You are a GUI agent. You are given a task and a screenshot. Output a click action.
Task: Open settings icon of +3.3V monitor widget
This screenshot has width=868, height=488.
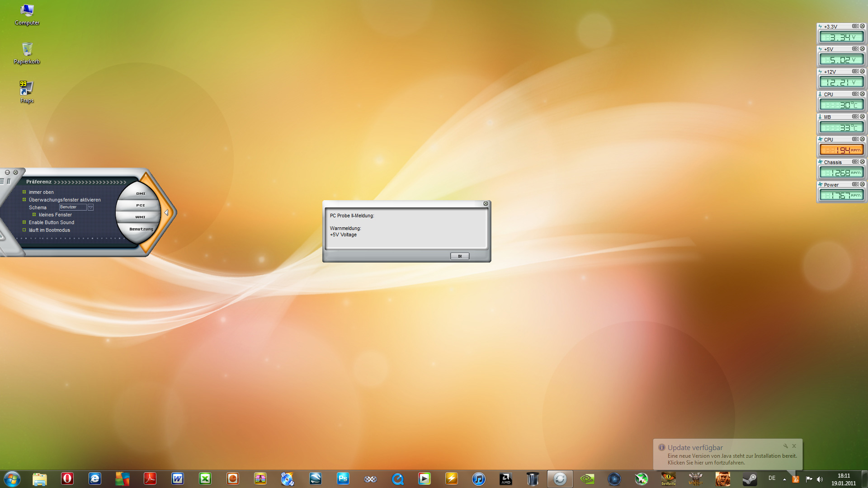[x=855, y=26]
